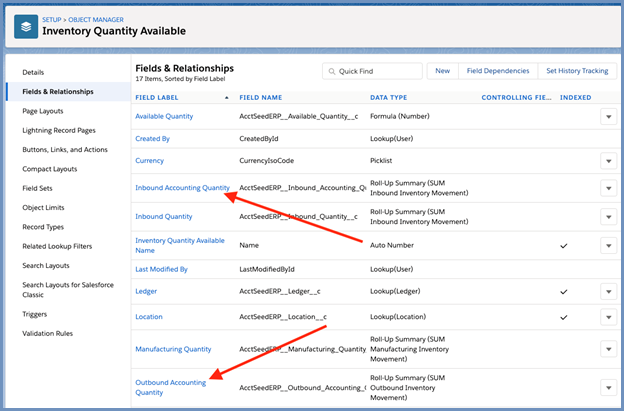624x411 pixels.
Task: Open the Outbound Accounting Quantity row dropdown
Action: [x=608, y=388]
